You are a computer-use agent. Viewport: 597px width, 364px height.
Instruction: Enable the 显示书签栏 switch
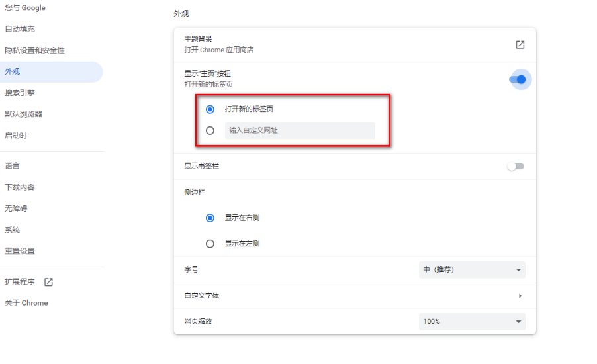516,166
